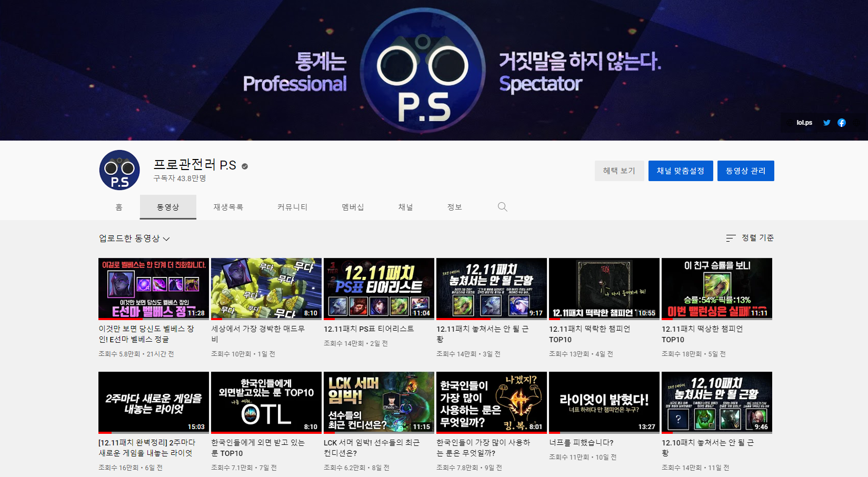Click the 혜택 보기 button
This screenshot has width=868, height=477.
(x=619, y=171)
